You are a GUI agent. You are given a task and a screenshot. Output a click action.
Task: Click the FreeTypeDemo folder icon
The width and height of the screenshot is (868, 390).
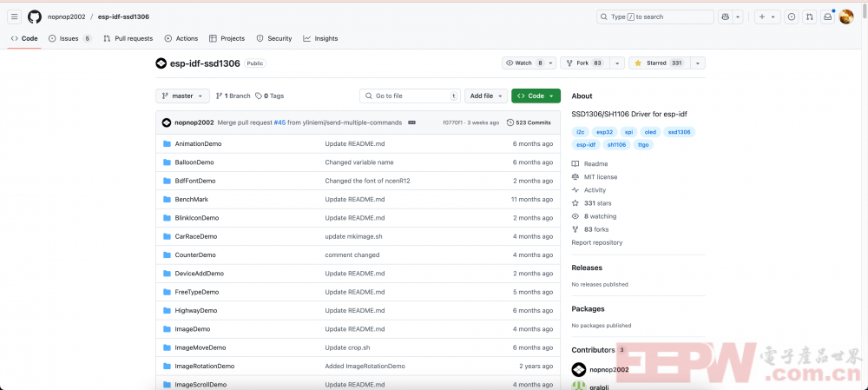point(167,292)
